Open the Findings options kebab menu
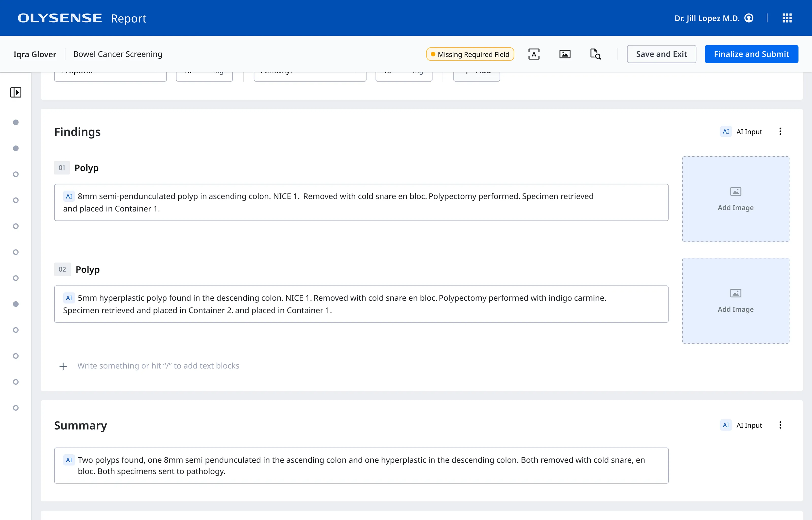812x520 pixels. tap(780, 131)
